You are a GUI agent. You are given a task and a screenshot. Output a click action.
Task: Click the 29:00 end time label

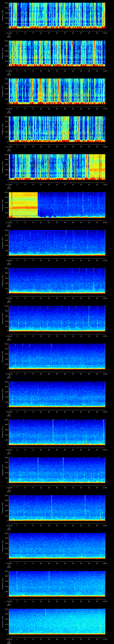(x=105, y=563)
